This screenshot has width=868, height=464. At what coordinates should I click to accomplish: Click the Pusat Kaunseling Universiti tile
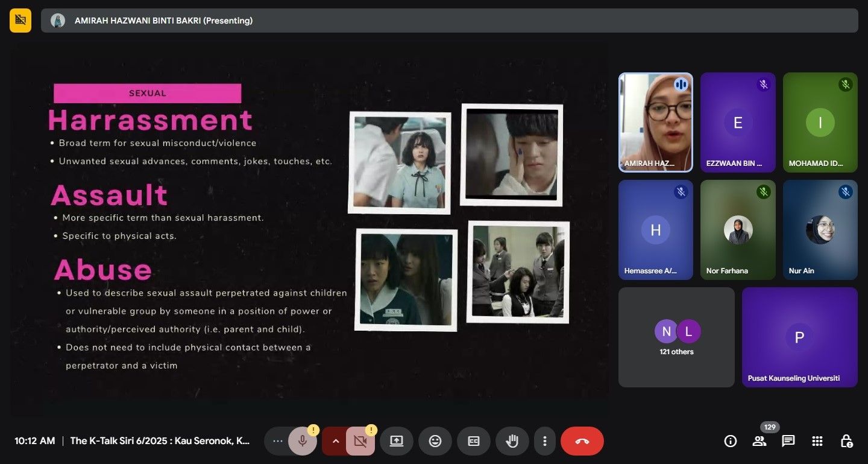[799, 337]
